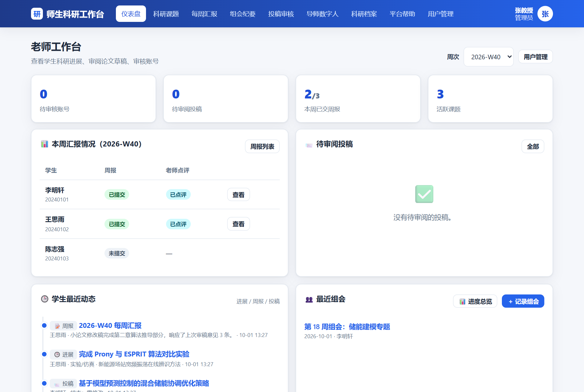Click the green checkmark icon in empty submissions panel
The height and width of the screenshot is (392, 584).
424,194
